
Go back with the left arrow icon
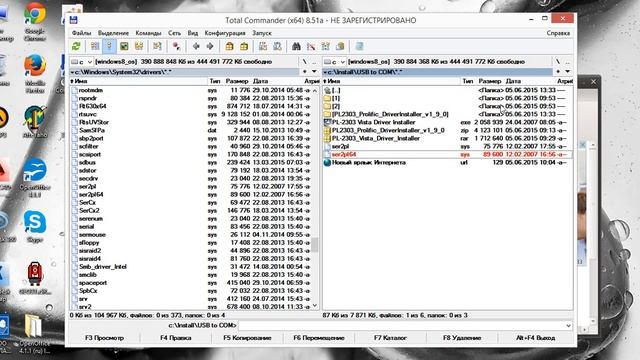click(196, 46)
